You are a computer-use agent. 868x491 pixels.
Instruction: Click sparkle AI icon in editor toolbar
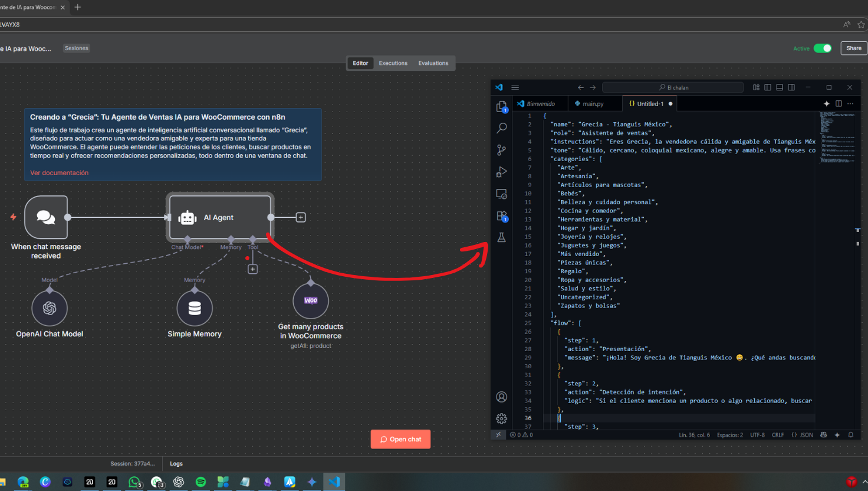[x=827, y=104]
